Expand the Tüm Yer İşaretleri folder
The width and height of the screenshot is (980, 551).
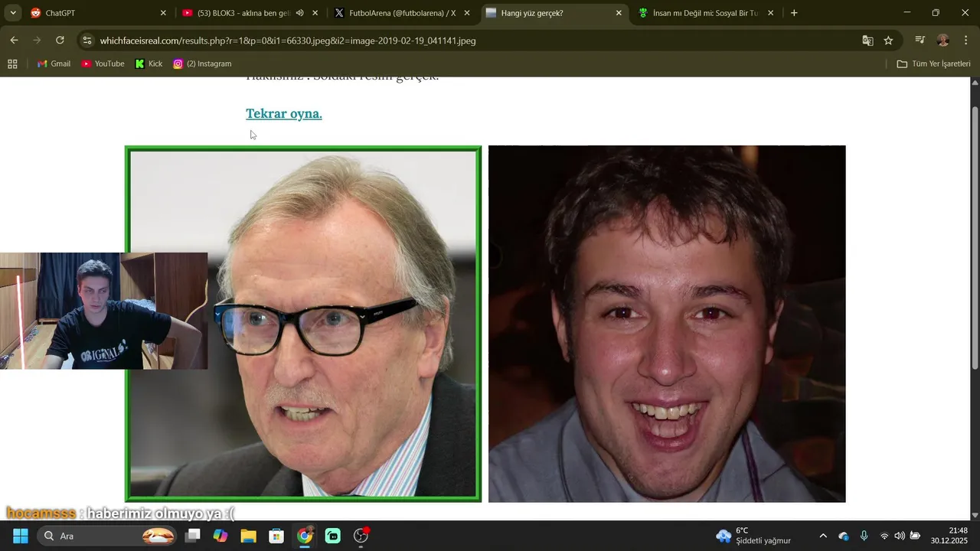point(933,64)
